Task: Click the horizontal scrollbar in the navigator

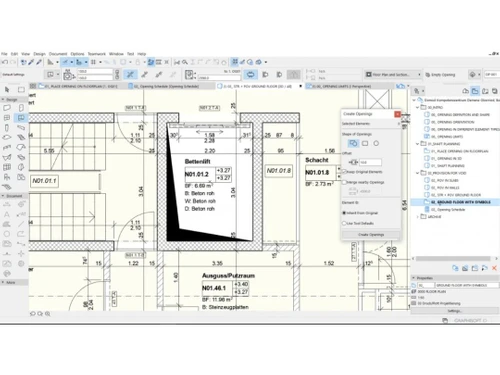Action: tap(453, 259)
